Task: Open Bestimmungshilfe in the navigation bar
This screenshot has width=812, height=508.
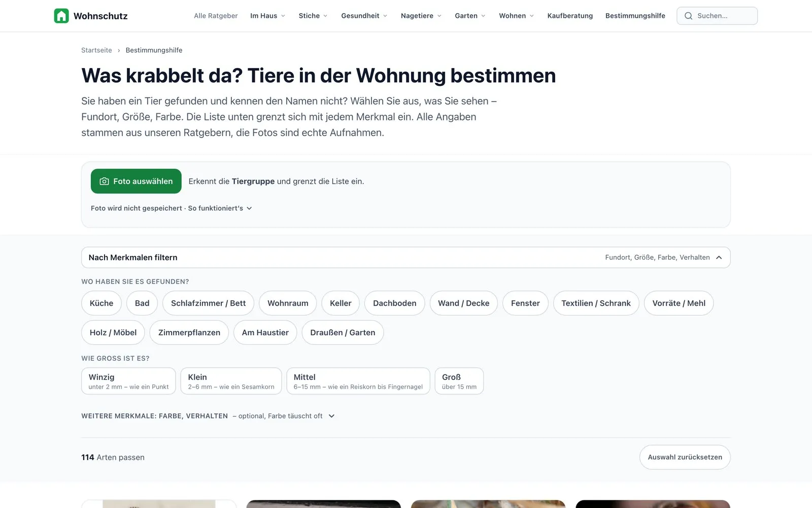Action: tap(635, 16)
